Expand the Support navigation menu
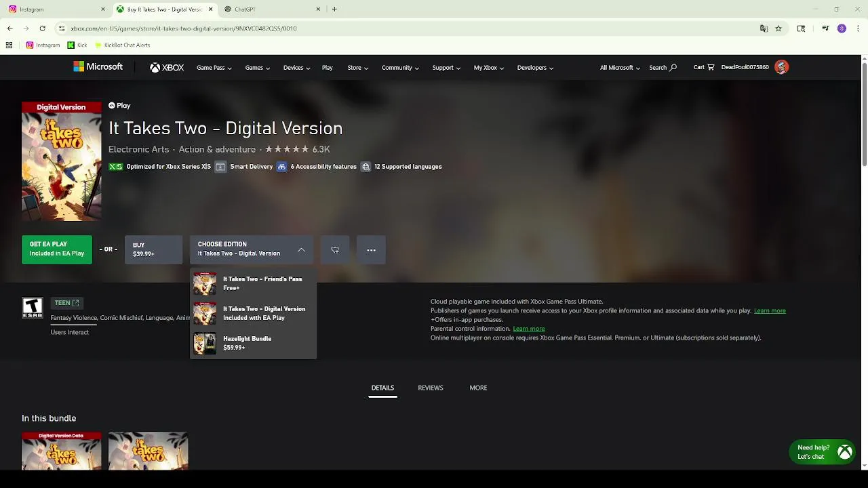The image size is (868, 488). coord(446,68)
